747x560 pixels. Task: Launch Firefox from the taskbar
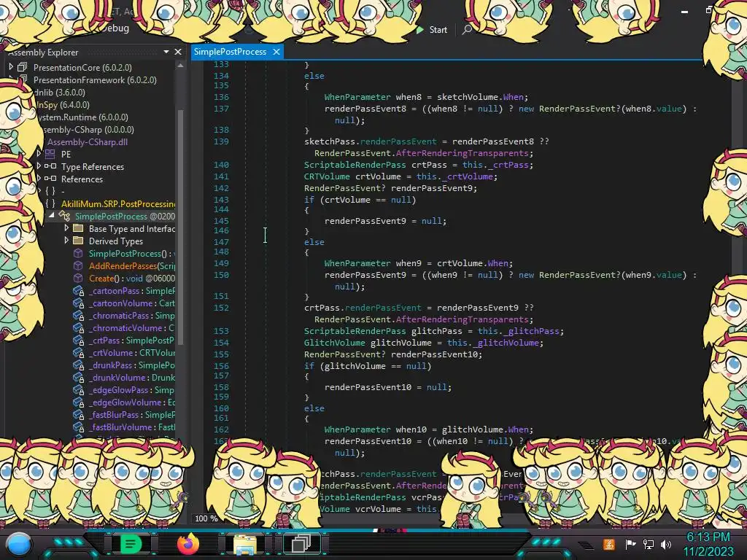188,544
